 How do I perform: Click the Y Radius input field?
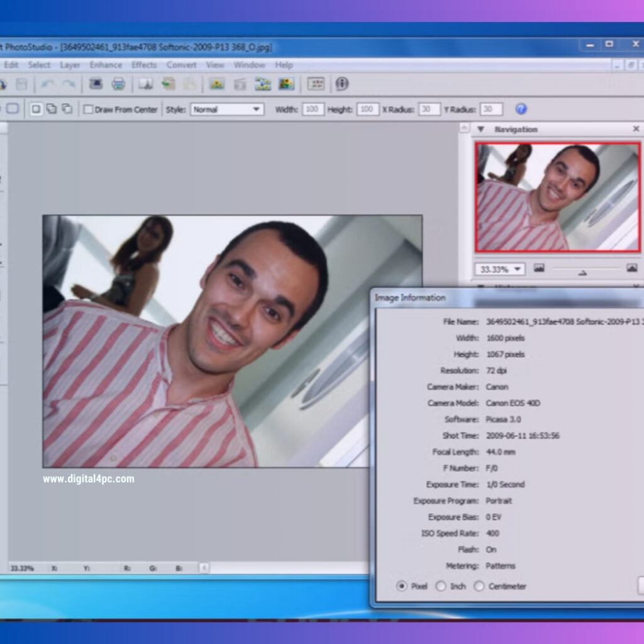tap(491, 109)
